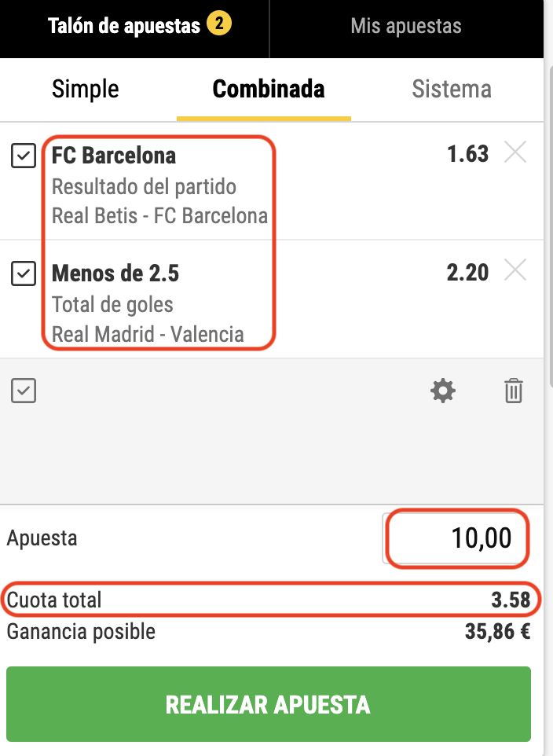This screenshot has height=756, width=553.
Task: Open the Mis apuestas tab
Action: (406, 26)
